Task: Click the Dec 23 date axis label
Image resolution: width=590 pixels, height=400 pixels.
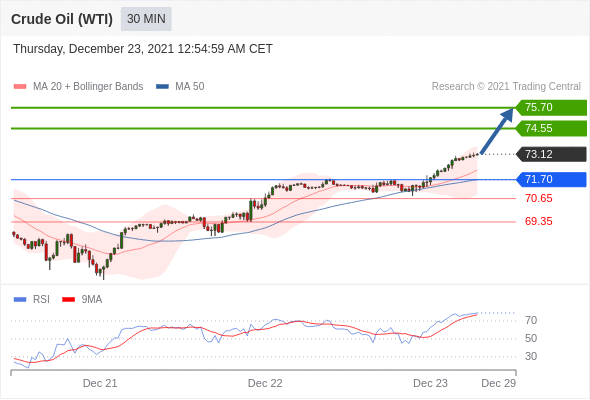Action: 430,383
